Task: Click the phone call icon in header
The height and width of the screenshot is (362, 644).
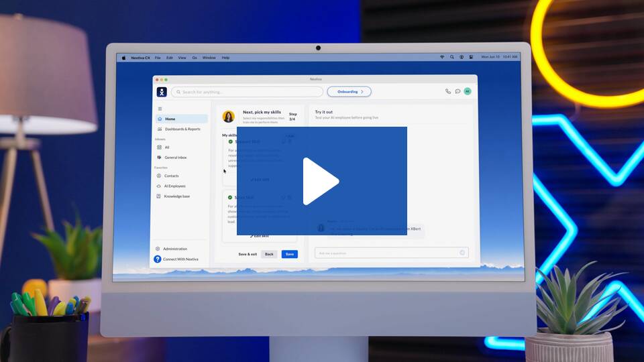Action: point(448,92)
